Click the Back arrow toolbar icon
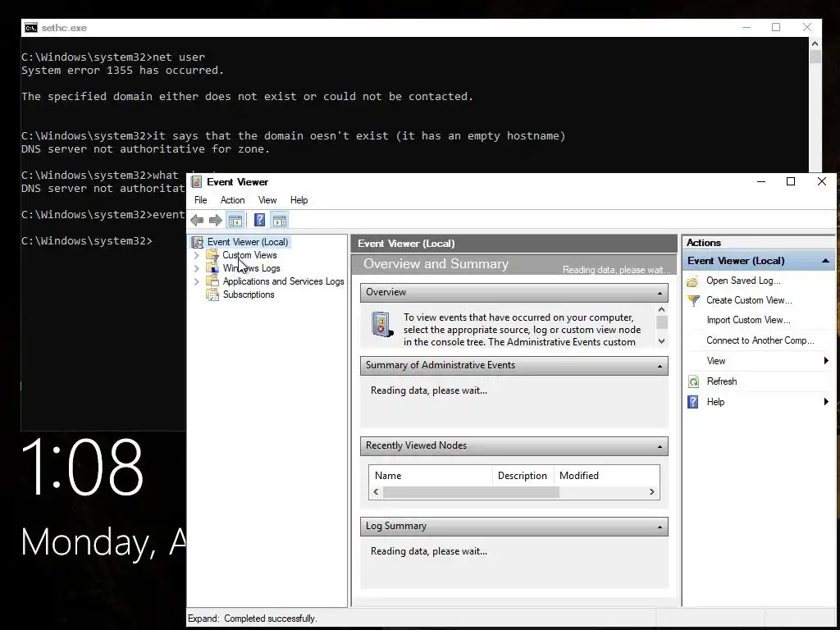Screen dimensions: 840x630 197,220
